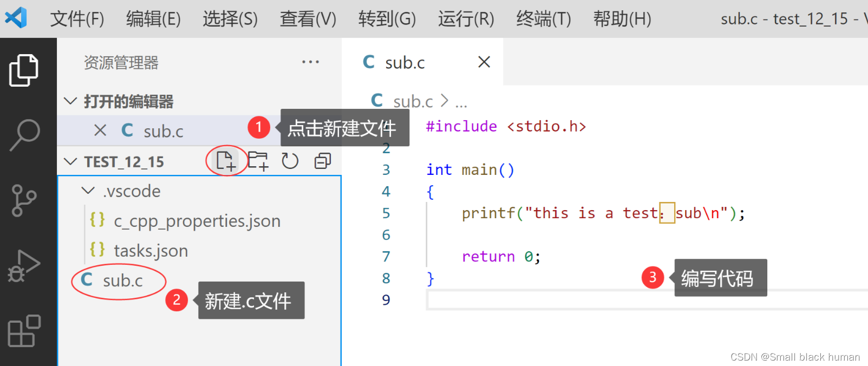
Task: Open the Extensions view
Action: click(24, 331)
